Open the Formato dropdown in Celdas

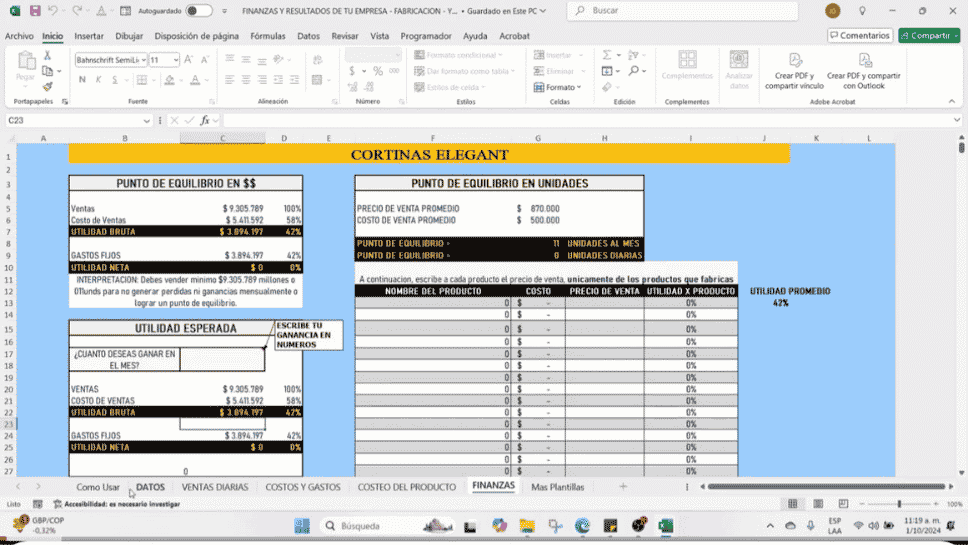557,87
